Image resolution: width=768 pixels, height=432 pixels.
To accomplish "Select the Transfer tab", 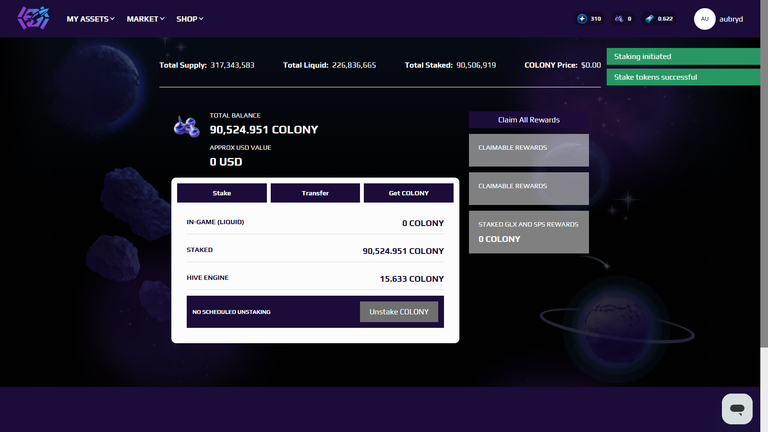I will point(315,193).
